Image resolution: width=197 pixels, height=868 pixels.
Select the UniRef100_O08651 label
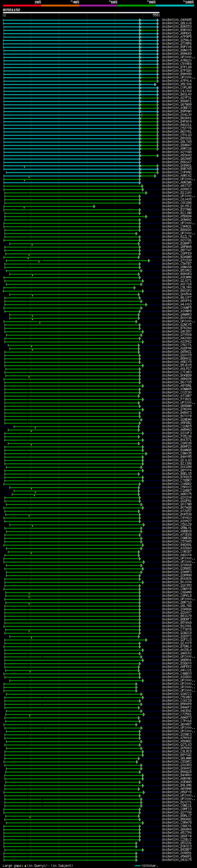(x=177, y=853)
